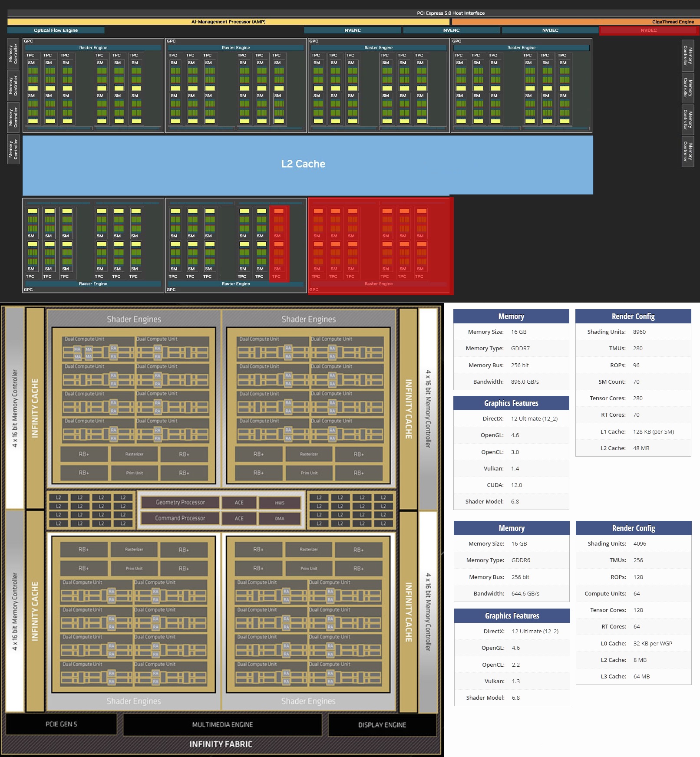Click the 48 MB L2 Cache value
700x757 pixels.
coord(641,448)
